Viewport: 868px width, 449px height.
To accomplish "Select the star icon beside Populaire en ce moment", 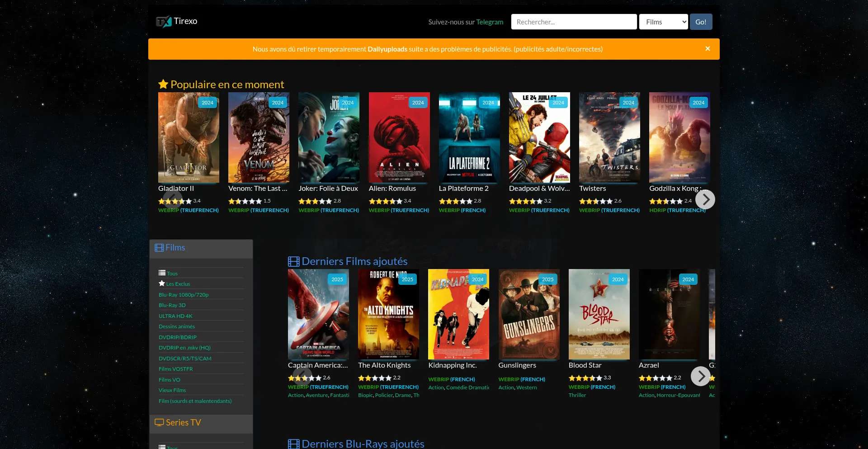I will tap(163, 84).
